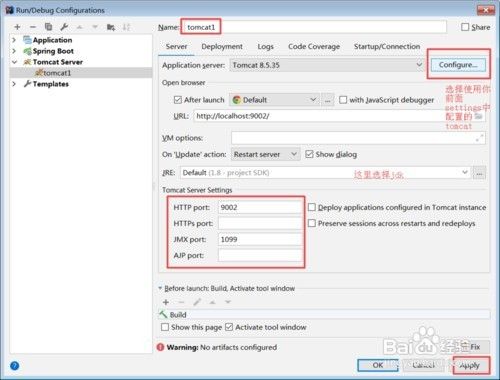Collapse the Before launch section
This screenshot has height=380, width=500.
tap(160, 288)
